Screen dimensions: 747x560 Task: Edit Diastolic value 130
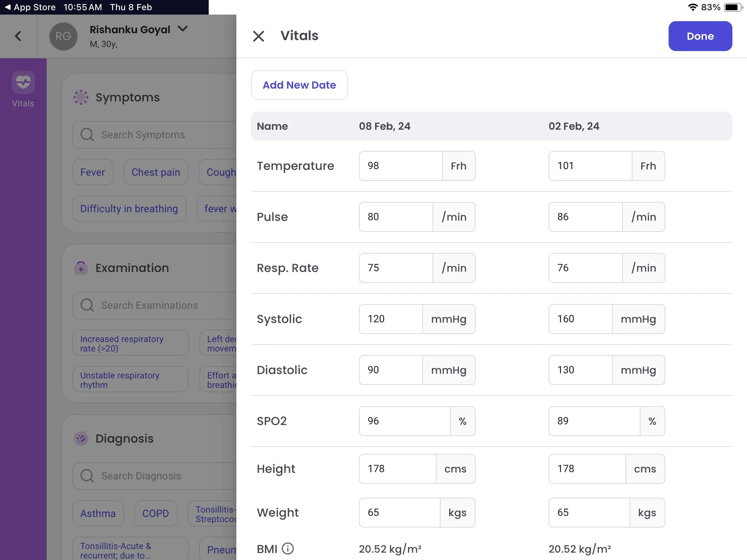580,370
